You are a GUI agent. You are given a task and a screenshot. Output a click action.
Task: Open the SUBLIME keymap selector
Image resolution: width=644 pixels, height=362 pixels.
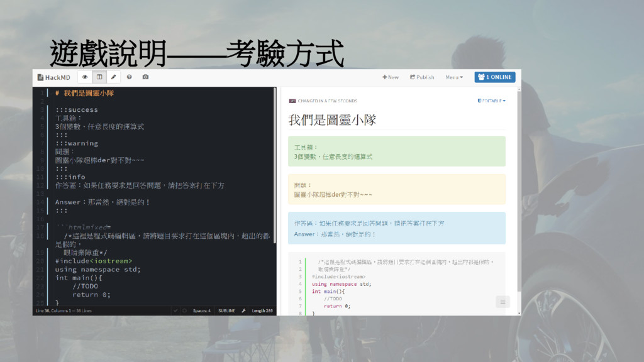pos(226,310)
